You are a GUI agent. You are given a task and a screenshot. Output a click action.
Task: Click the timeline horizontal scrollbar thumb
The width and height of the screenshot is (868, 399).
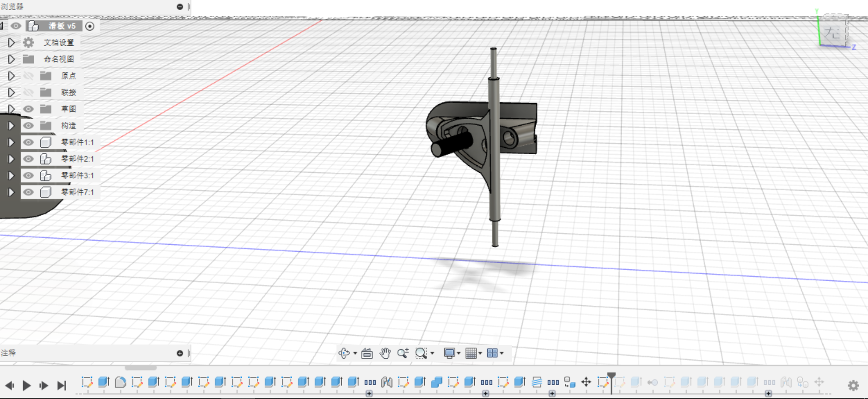(141, 368)
